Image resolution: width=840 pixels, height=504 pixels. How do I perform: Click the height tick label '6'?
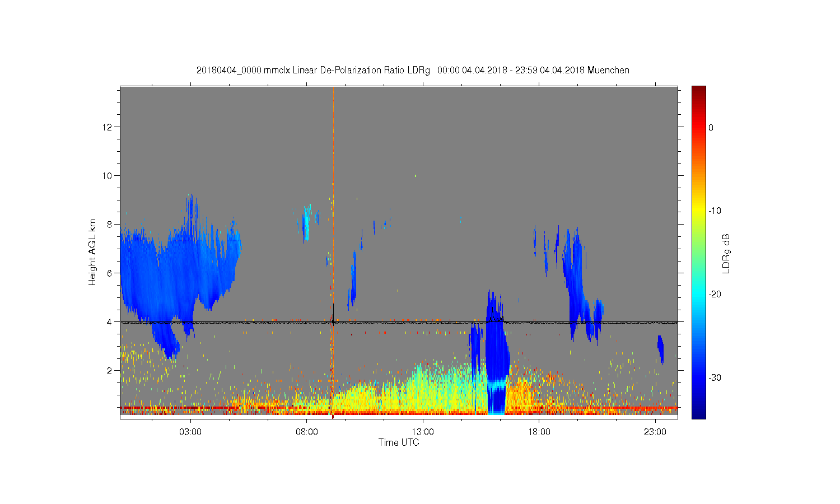(110, 273)
